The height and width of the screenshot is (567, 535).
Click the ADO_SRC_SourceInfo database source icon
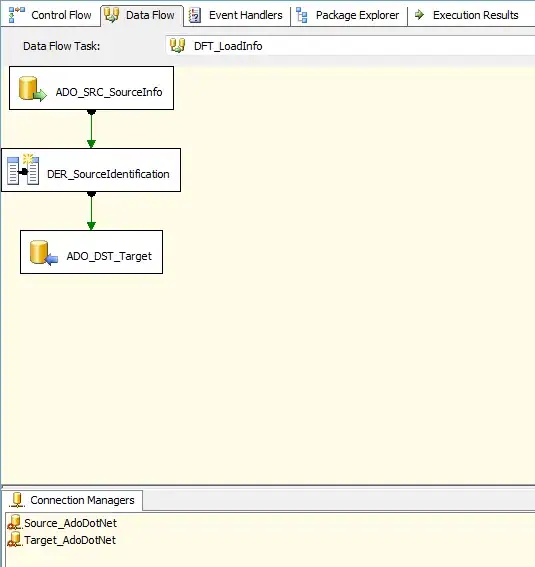click(x=33, y=89)
